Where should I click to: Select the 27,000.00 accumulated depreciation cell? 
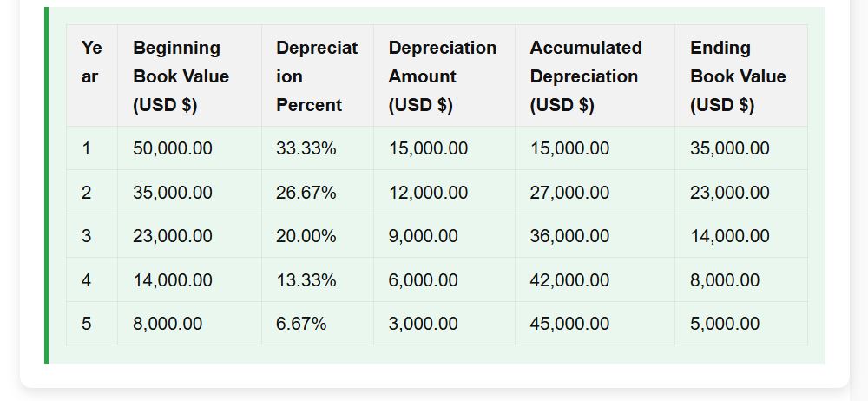(x=595, y=192)
